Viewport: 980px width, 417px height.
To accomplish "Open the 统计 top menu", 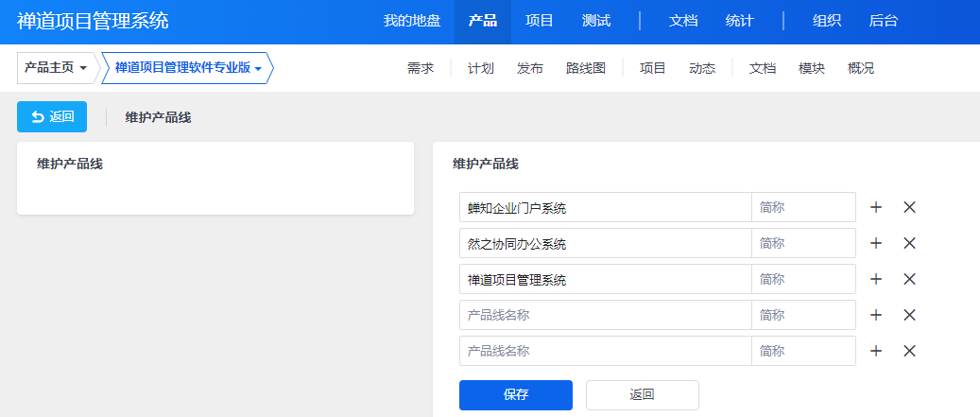I will (739, 21).
